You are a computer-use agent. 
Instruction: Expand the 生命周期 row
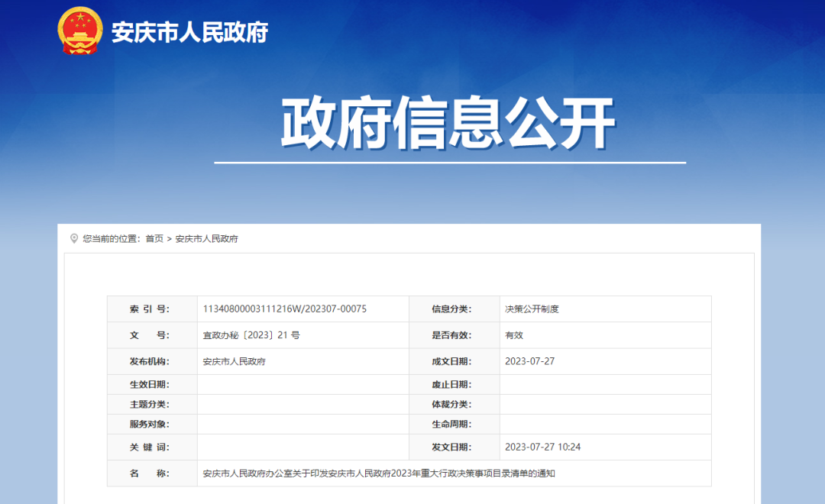pos(457,424)
